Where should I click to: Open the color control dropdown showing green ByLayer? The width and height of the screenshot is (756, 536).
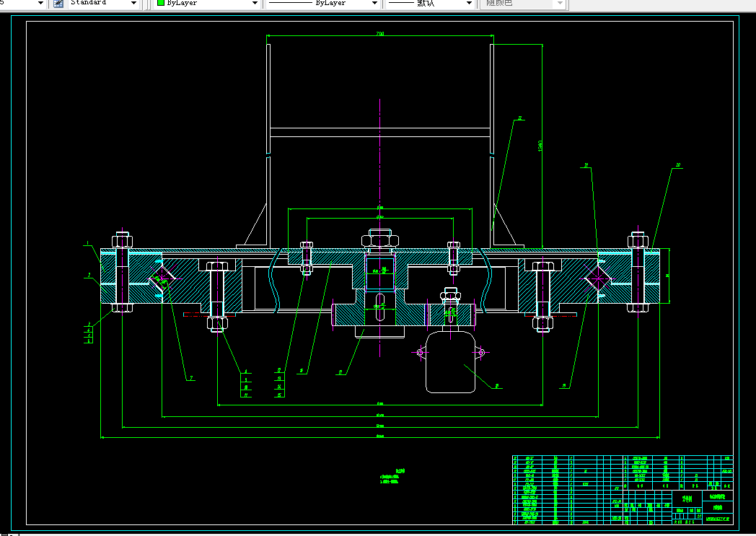point(207,4)
